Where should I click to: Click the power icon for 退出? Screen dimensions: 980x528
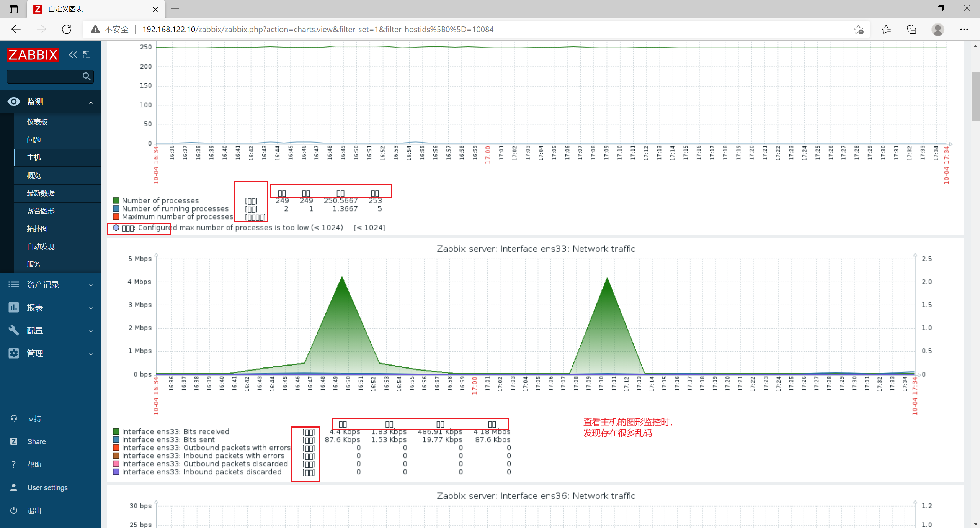(14, 510)
